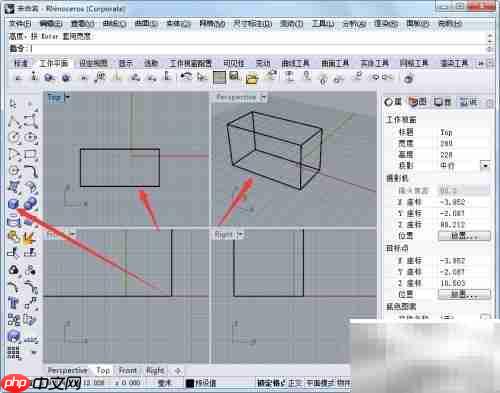Select the Polyline tool in left sidebar
This screenshot has width=500, height=393.
tap(14, 121)
